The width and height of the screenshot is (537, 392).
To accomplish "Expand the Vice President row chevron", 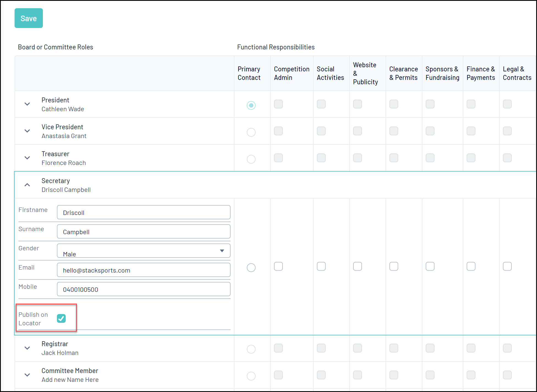I will [x=27, y=131].
